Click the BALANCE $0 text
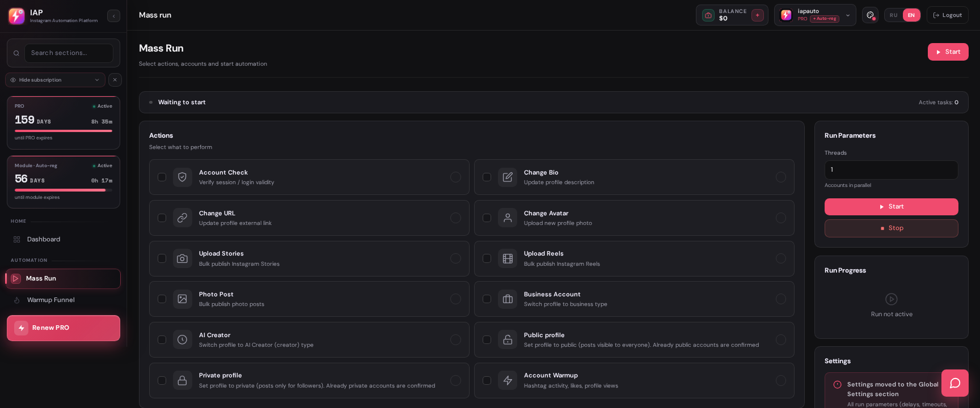 tap(733, 15)
